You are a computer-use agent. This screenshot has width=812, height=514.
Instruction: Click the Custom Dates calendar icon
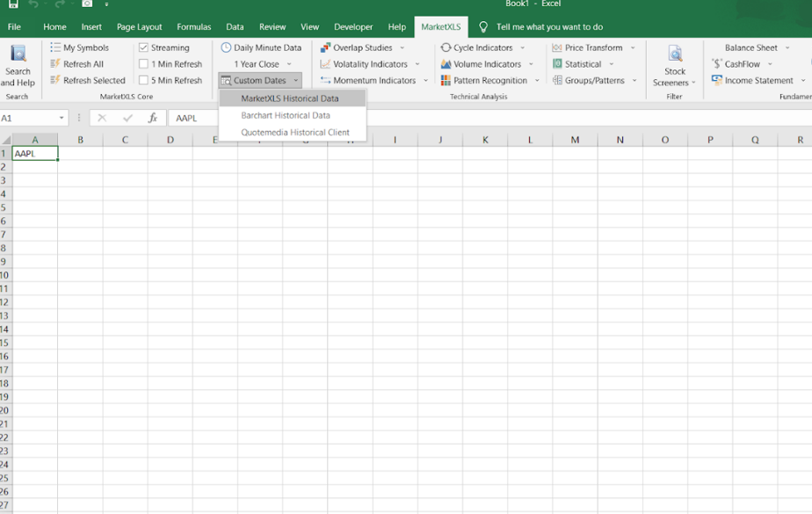[x=226, y=80]
